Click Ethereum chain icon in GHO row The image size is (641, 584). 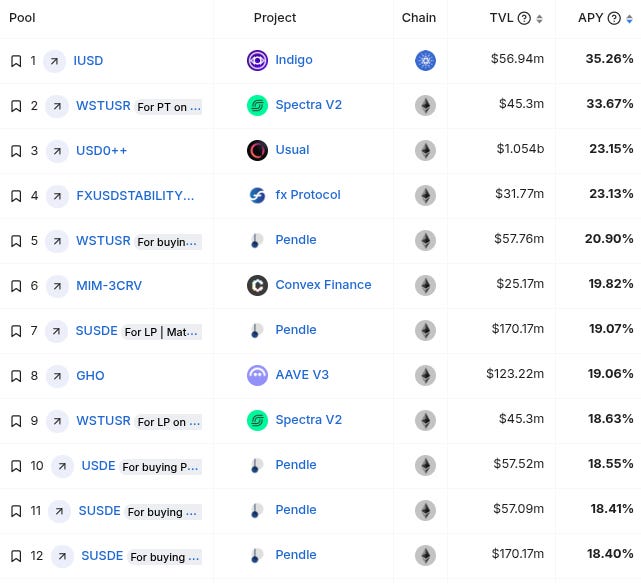point(426,375)
